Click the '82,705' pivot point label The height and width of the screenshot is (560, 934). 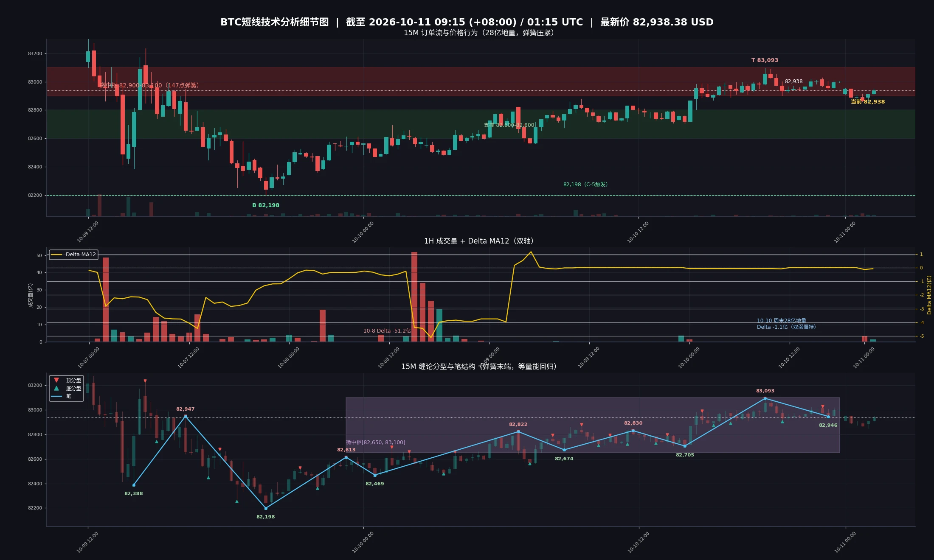tap(685, 455)
